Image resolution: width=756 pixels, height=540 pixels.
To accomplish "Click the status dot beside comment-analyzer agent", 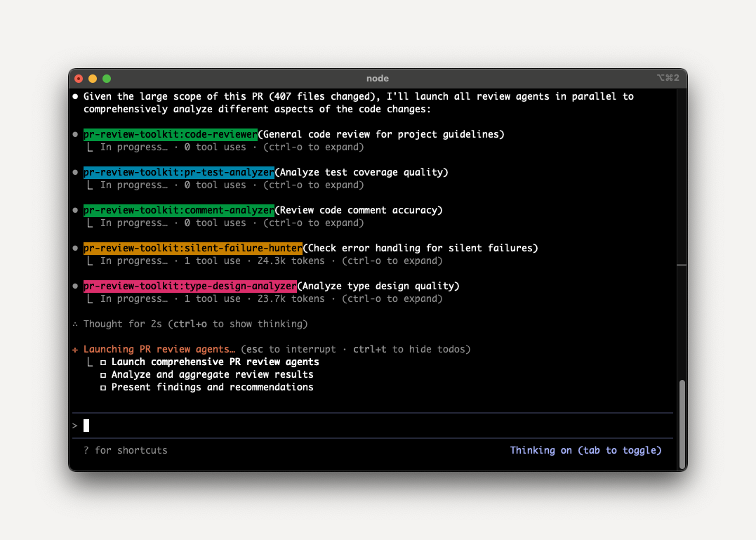I will [76, 209].
